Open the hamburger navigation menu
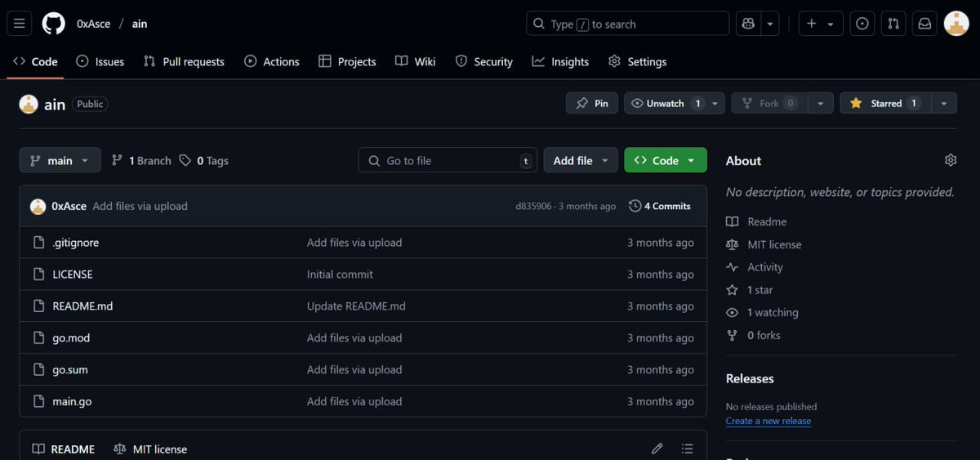 [20, 24]
